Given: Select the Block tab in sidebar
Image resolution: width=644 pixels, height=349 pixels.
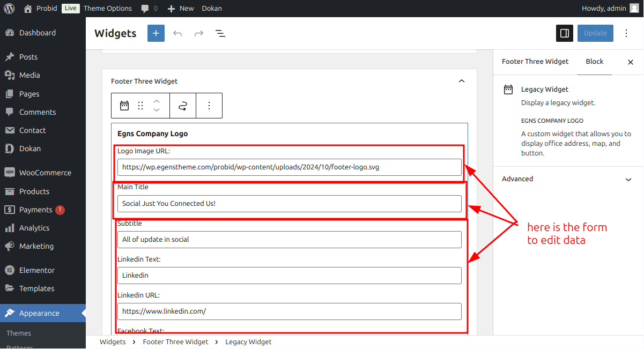Looking at the screenshot, I should click(595, 62).
